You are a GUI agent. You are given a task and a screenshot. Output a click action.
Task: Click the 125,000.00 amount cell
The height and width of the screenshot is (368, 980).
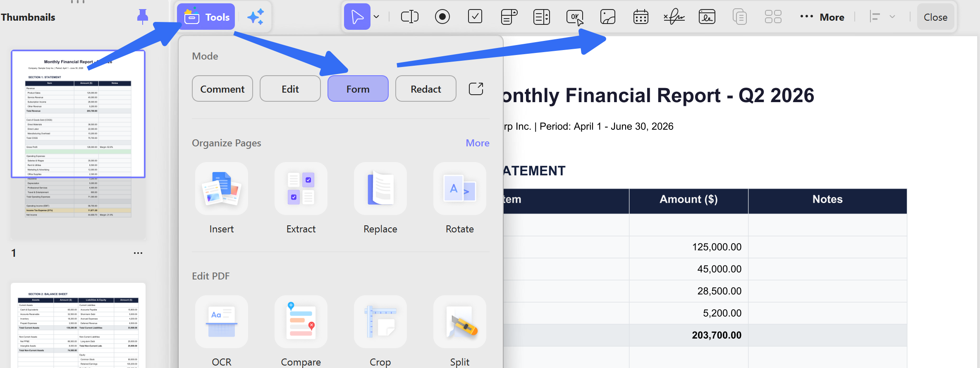tap(688, 247)
